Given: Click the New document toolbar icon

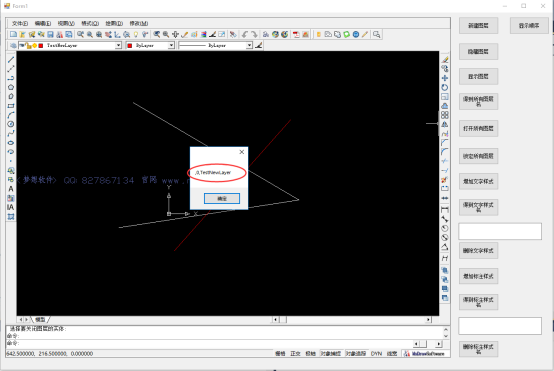Looking at the screenshot, I should (x=13, y=34).
